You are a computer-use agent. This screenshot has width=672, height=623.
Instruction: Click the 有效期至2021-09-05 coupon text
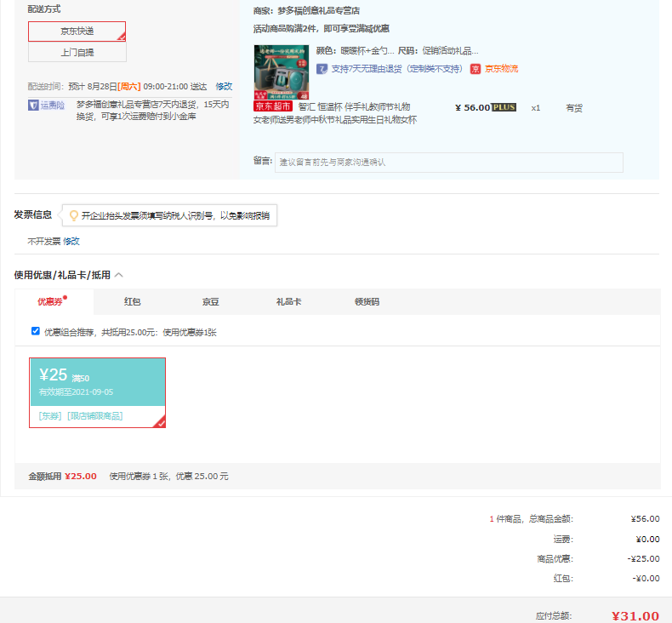click(x=77, y=392)
